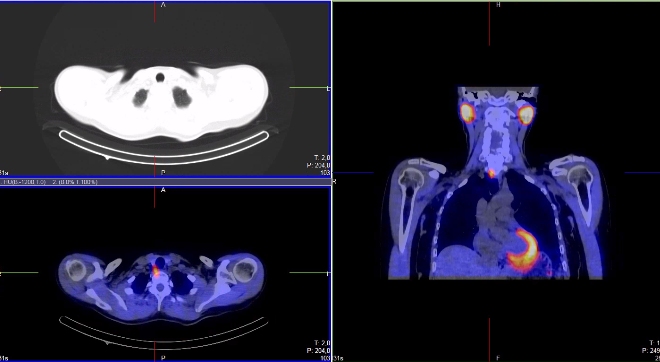Click the trachea lumen in the CT lung-window pane
The height and width of the screenshot is (362, 660).
[160, 77]
